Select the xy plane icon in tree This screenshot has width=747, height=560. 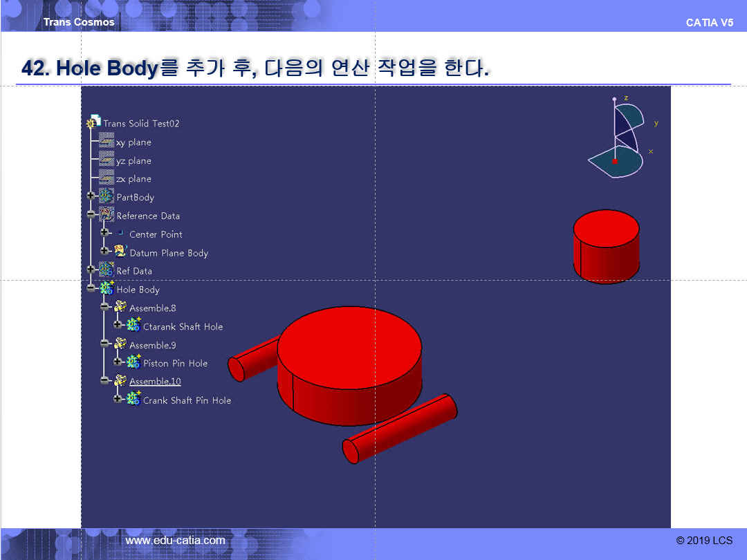[x=106, y=142]
